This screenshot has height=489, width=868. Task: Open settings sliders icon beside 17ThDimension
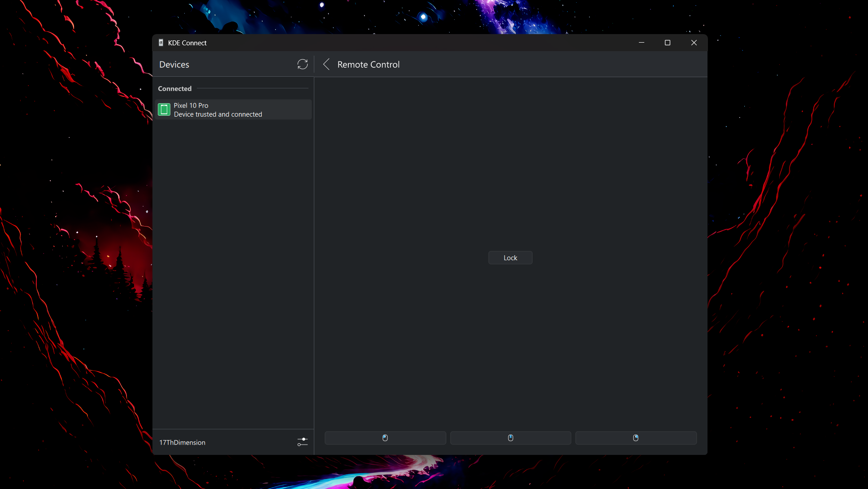click(303, 442)
